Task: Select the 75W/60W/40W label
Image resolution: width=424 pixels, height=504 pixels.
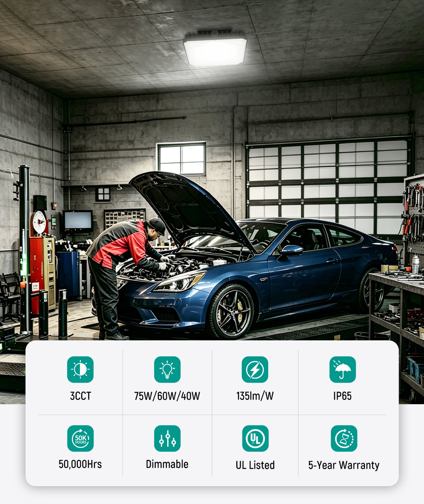Action: [x=167, y=396]
